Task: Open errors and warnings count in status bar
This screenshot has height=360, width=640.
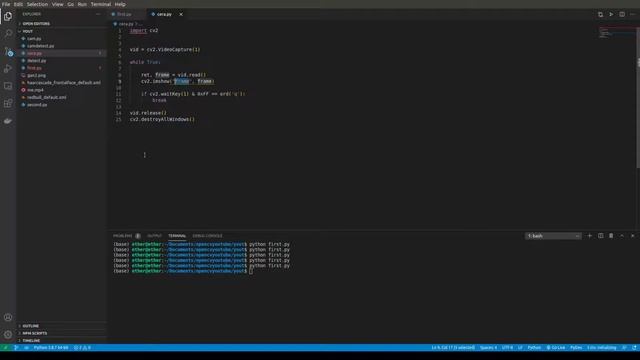Action: (82, 348)
